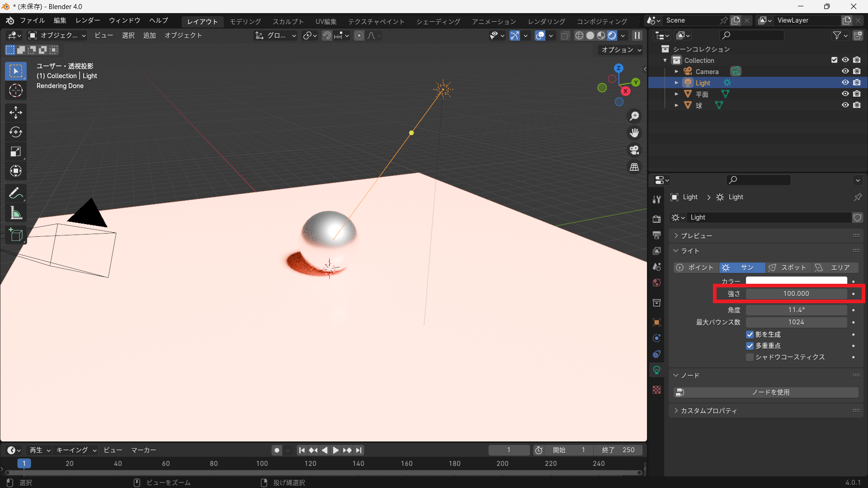This screenshot has height=488, width=868.
Task: Switch to rendered viewport shading
Action: click(x=612, y=36)
